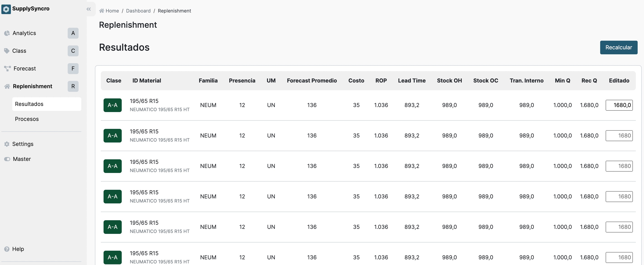Click the A-A class badge in first row
The image size is (644, 265).
[112, 105]
